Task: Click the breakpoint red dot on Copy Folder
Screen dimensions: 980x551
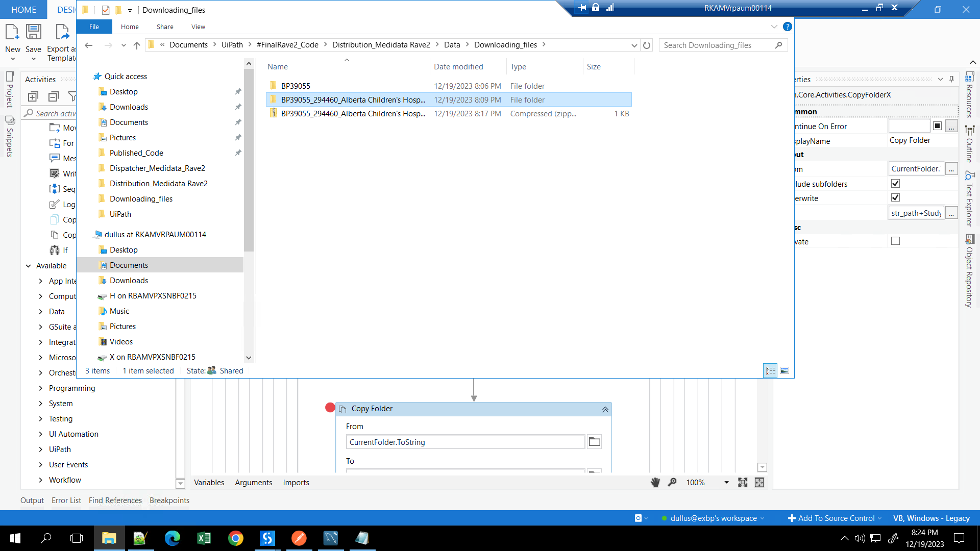Action: tap(330, 408)
